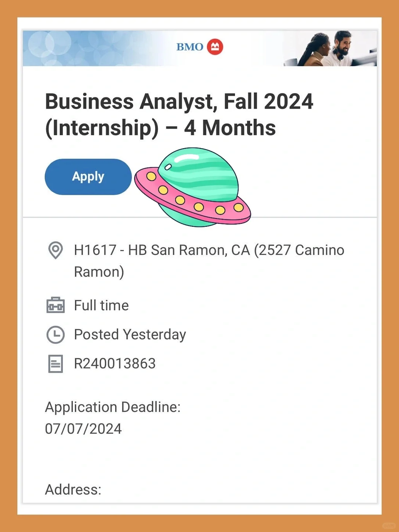Viewport: 399px width, 532px height.
Task: Click the Application Deadline label
Action: point(113,407)
